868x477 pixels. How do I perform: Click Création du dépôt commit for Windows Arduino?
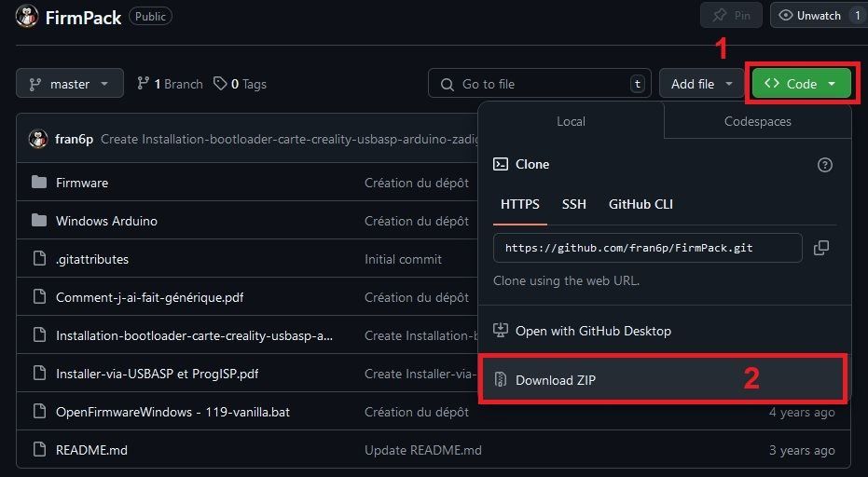pyautogui.click(x=417, y=221)
